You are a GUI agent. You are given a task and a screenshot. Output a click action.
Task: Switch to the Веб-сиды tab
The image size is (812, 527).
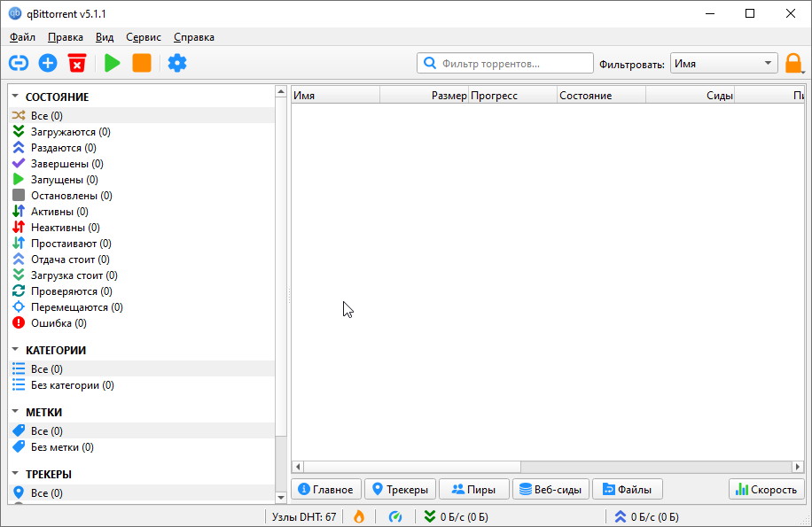coord(550,489)
